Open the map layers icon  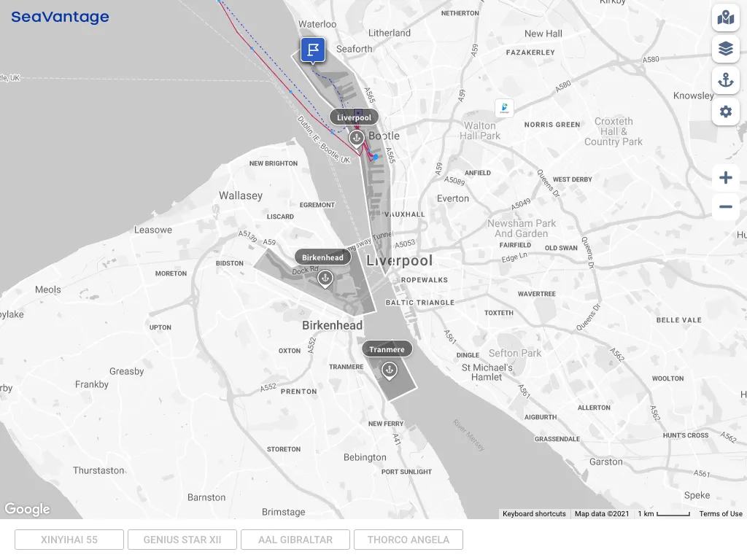pyautogui.click(x=726, y=49)
